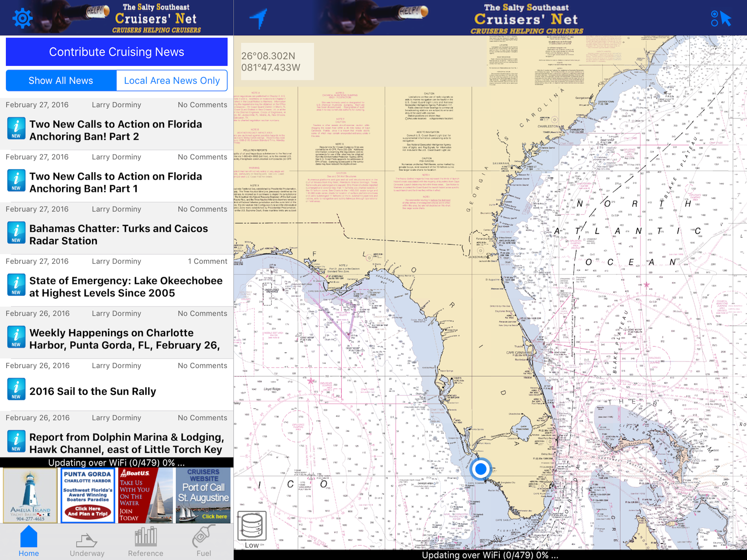The width and height of the screenshot is (747, 560).
Task: Tap info icon for Sail to the Sun Rally
Action: pos(16,389)
